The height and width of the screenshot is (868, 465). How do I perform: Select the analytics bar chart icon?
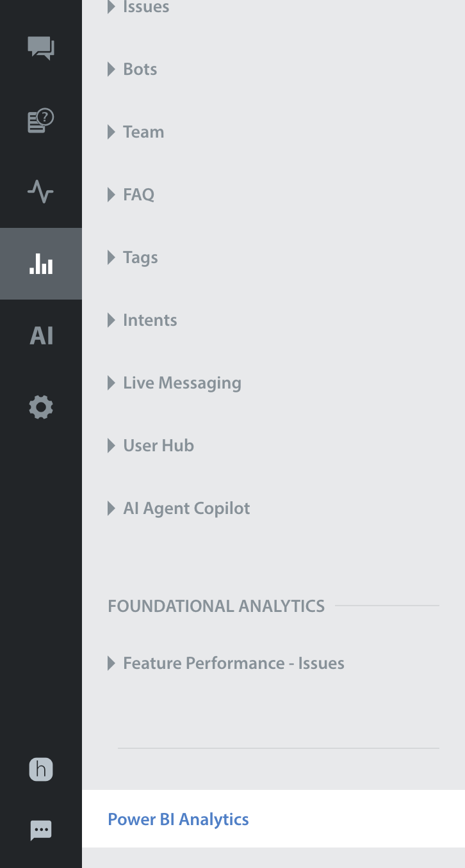pos(41,264)
